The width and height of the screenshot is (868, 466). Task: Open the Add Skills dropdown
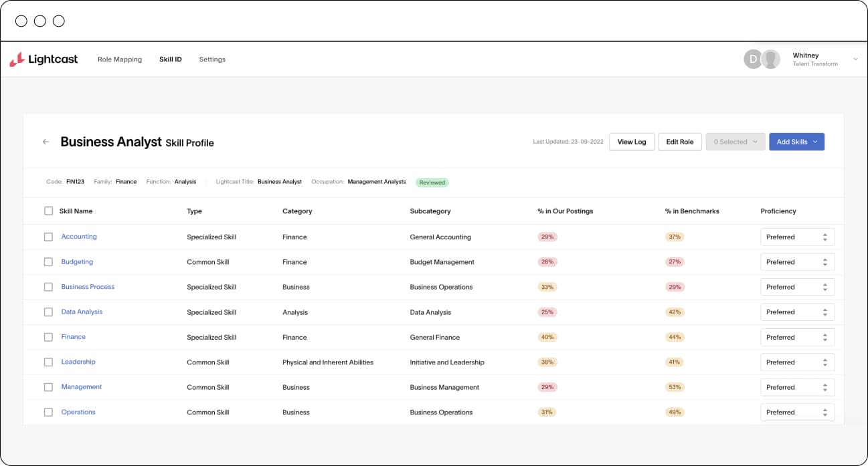coord(796,142)
